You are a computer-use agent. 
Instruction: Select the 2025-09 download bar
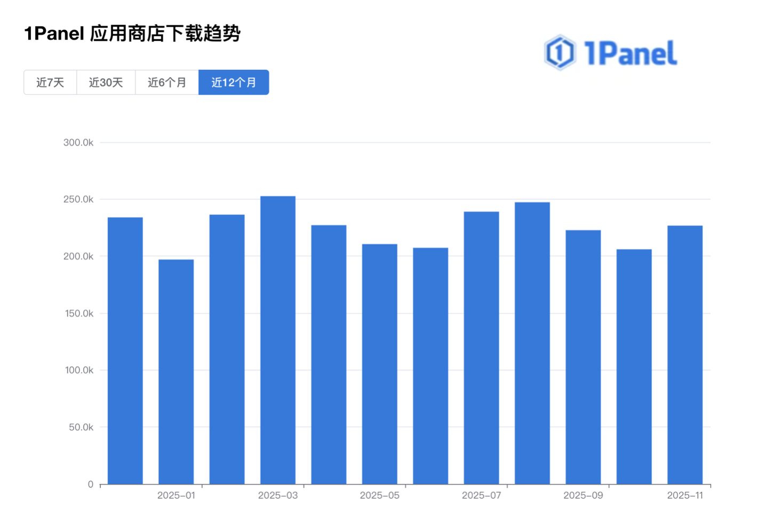click(x=583, y=357)
